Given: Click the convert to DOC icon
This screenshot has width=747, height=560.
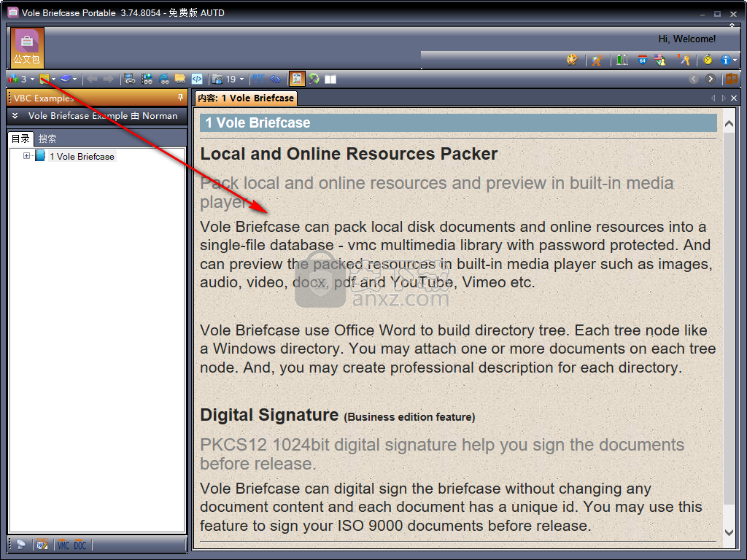Looking at the screenshot, I should click(80, 545).
